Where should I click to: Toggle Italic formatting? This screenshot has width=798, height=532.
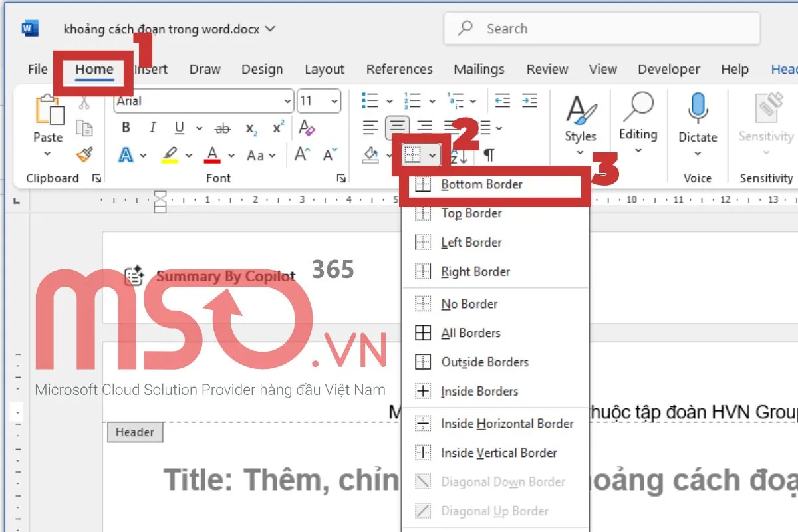click(152, 128)
